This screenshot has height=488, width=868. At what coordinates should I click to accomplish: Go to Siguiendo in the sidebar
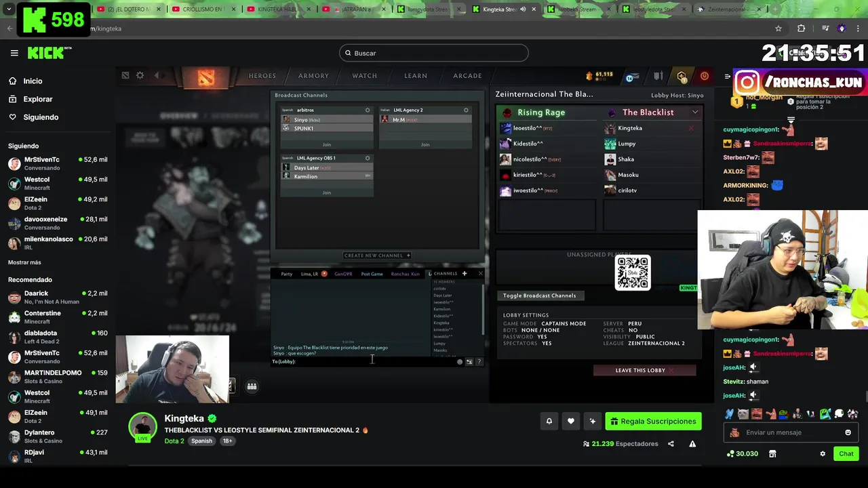41,117
